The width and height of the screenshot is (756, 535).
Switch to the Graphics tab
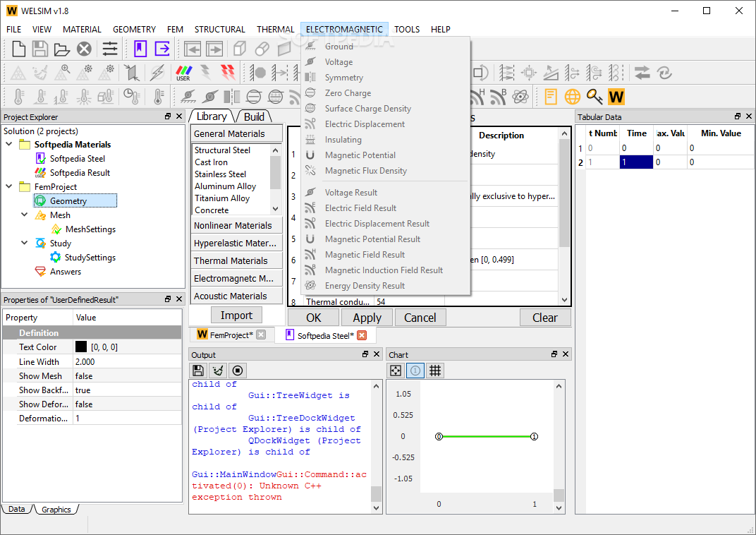point(56,510)
